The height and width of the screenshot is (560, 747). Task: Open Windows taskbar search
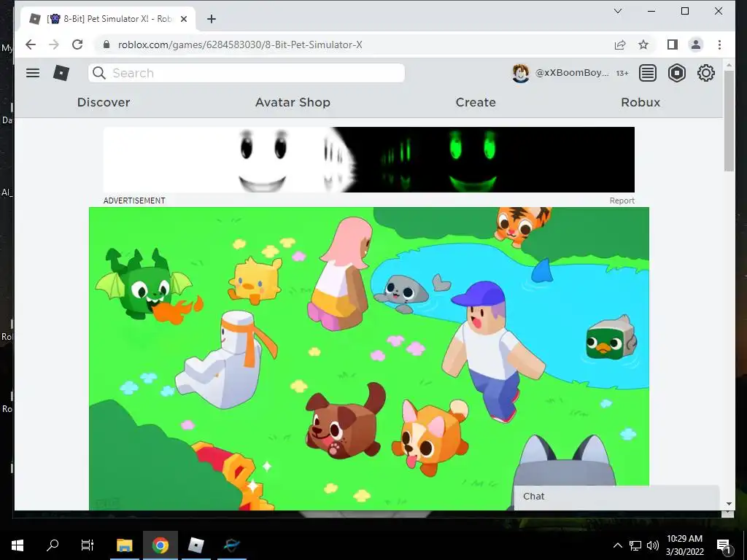(53, 545)
